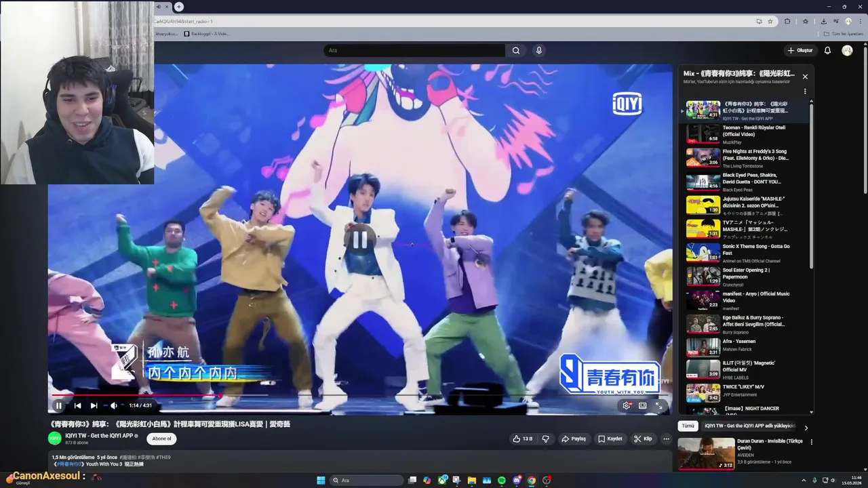The height and width of the screenshot is (488, 868).
Task: Open new browser tab plus button
Action: pos(179,7)
